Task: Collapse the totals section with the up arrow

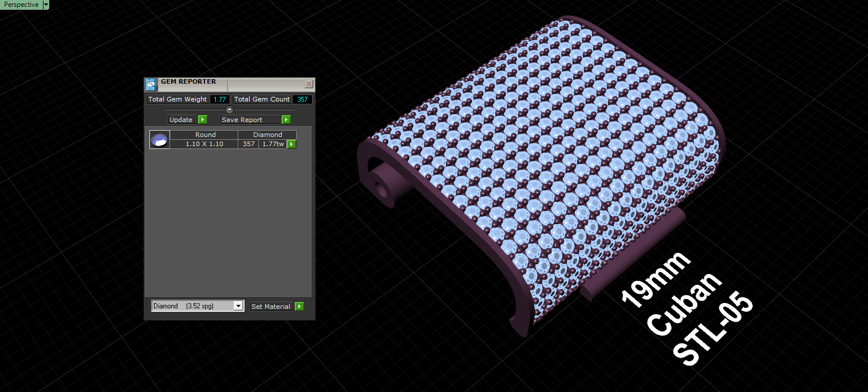Action: coord(230,109)
